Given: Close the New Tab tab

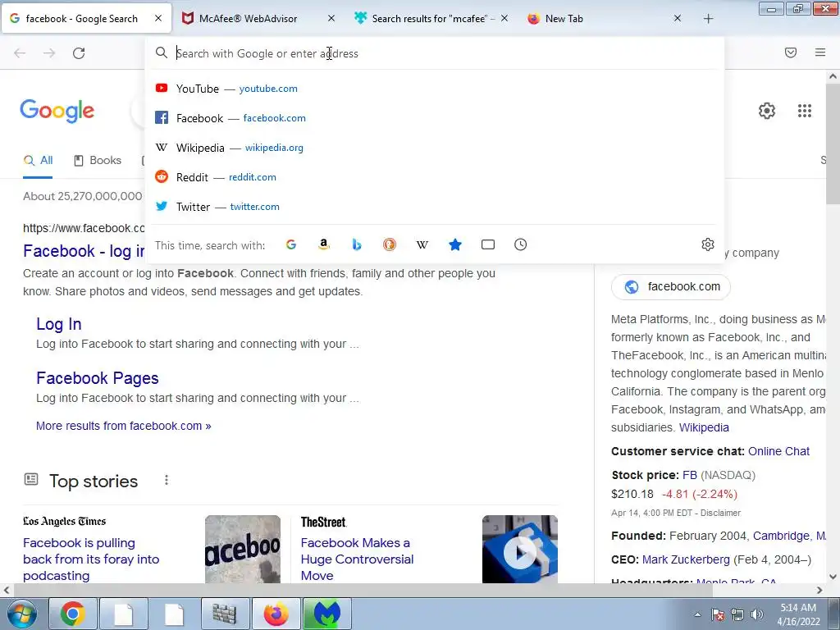Looking at the screenshot, I should tap(677, 18).
